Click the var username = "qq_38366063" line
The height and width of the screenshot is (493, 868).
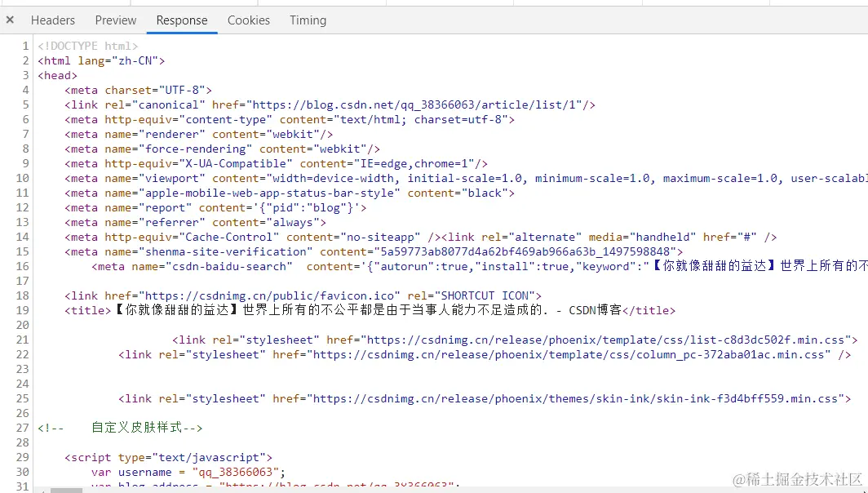pyautogui.click(x=188, y=472)
